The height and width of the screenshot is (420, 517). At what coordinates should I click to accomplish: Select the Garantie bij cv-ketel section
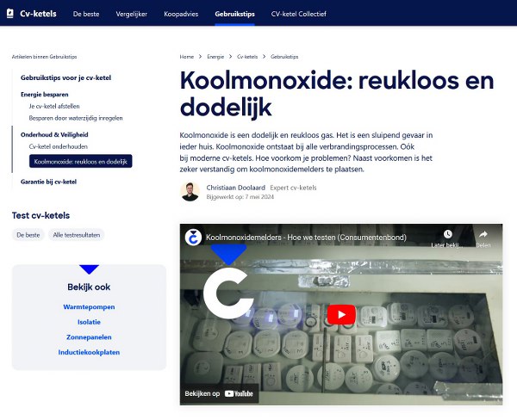coord(48,182)
